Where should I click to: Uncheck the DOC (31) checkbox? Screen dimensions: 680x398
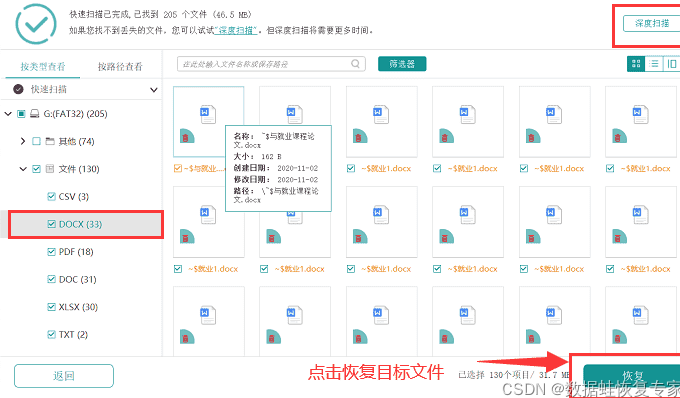pos(51,279)
